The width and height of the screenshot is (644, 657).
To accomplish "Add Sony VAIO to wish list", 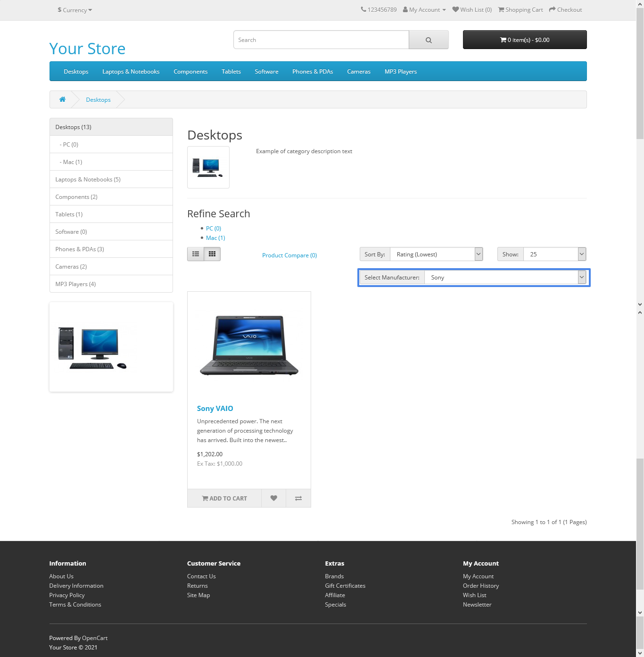I will (273, 498).
